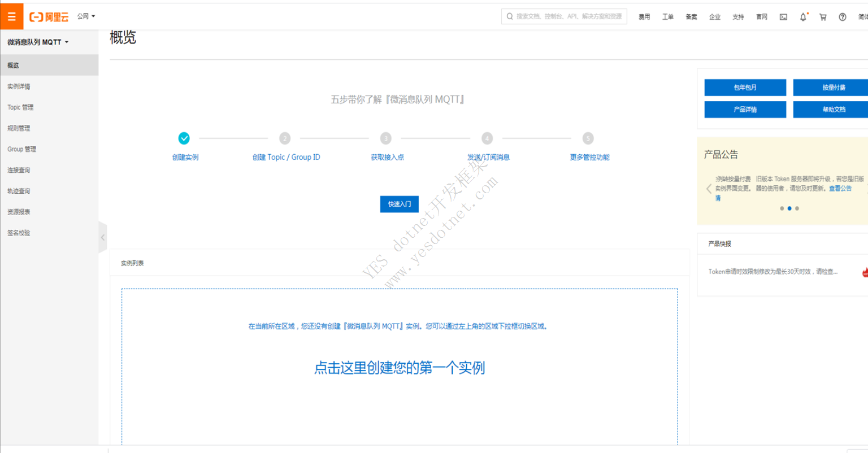This screenshot has height=453, width=868.
Task: Open 费用 in the top bar
Action: pos(644,17)
